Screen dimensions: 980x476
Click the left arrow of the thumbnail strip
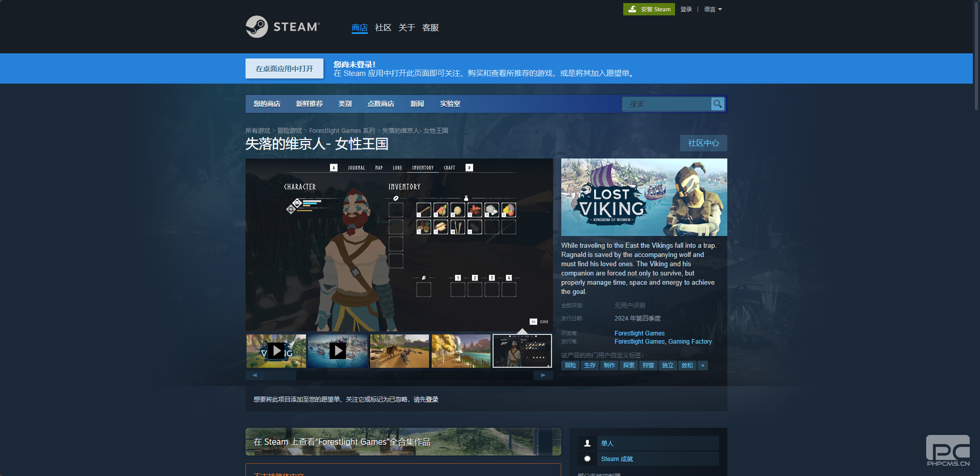(x=255, y=375)
